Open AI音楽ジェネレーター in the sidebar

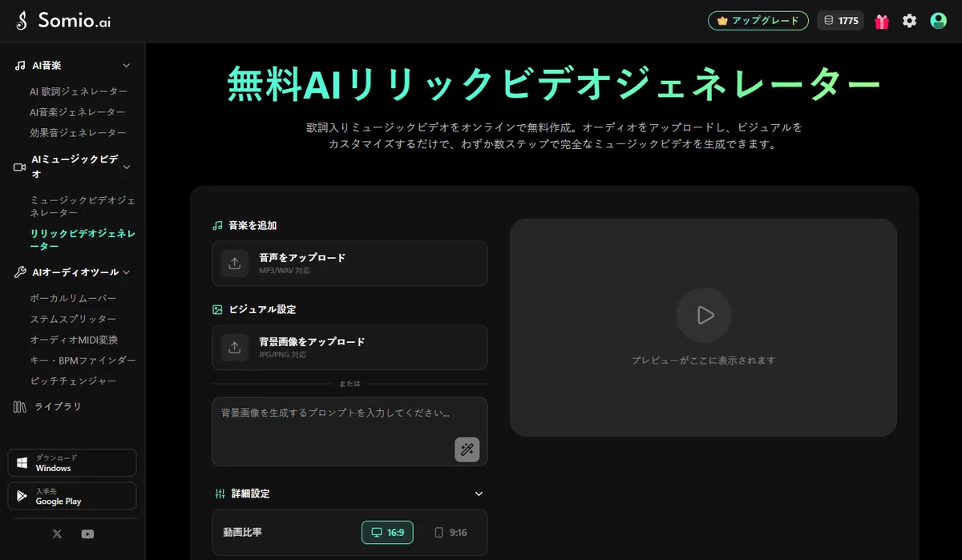(x=78, y=112)
